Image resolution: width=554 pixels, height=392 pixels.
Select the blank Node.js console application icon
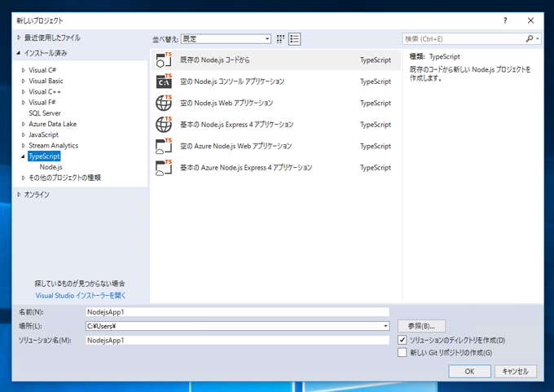pyautogui.click(x=164, y=81)
